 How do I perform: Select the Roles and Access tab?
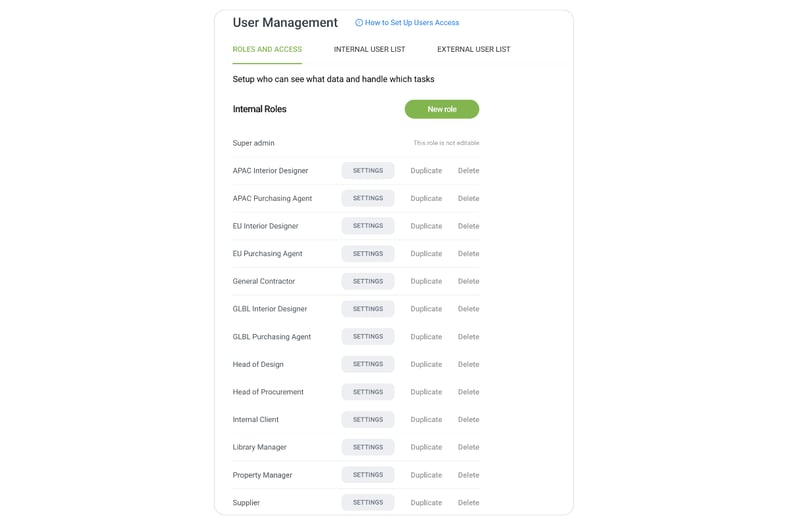pos(267,49)
